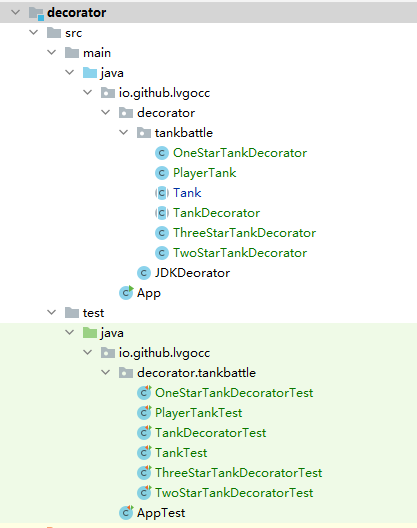Open the OneStarTankDecoratorTest file

(x=234, y=393)
